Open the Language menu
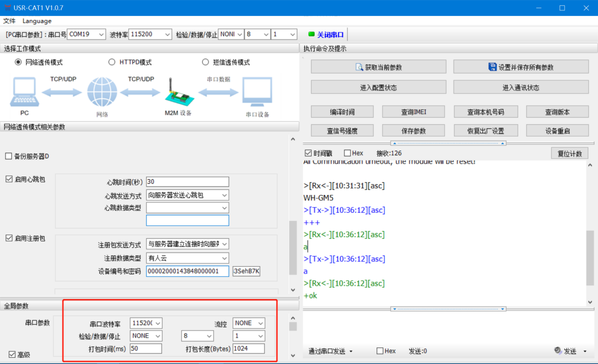The height and width of the screenshot is (364, 598). coord(37,21)
